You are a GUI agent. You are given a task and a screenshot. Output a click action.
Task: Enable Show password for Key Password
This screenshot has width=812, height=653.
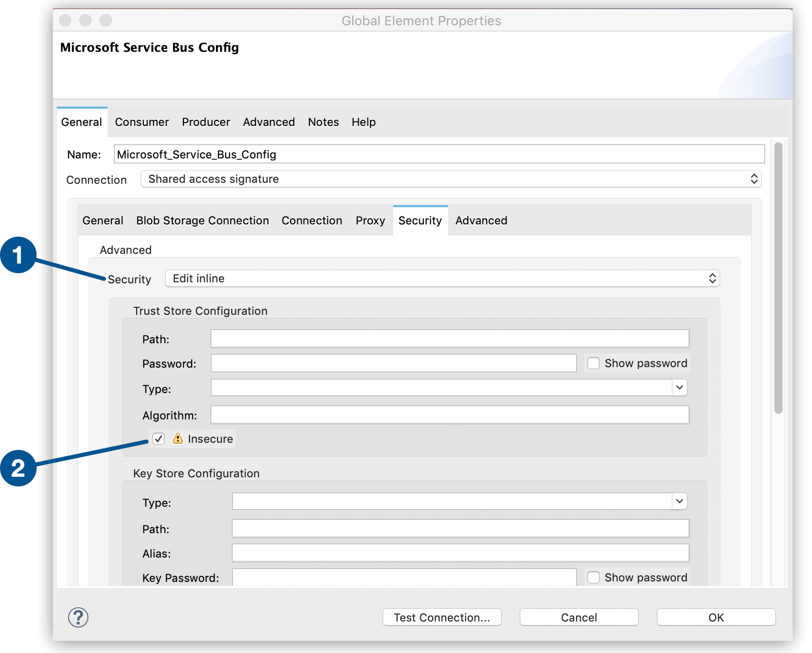[x=593, y=577]
